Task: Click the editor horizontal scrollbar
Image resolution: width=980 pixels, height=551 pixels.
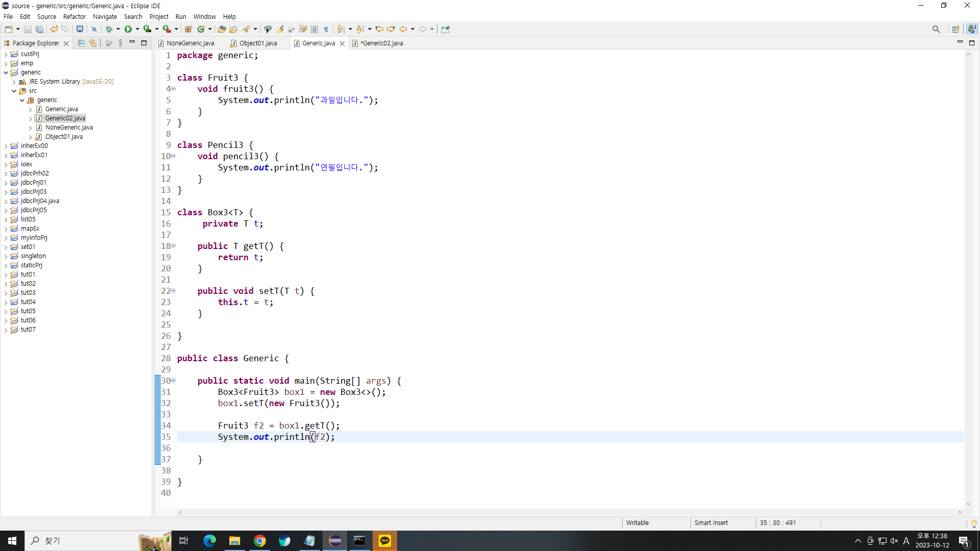Action: click(569, 512)
